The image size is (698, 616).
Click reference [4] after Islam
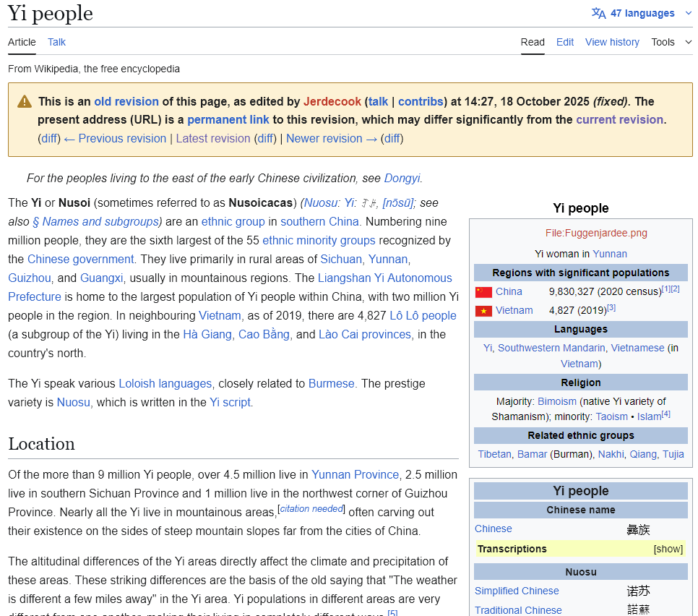click(666, 414)
